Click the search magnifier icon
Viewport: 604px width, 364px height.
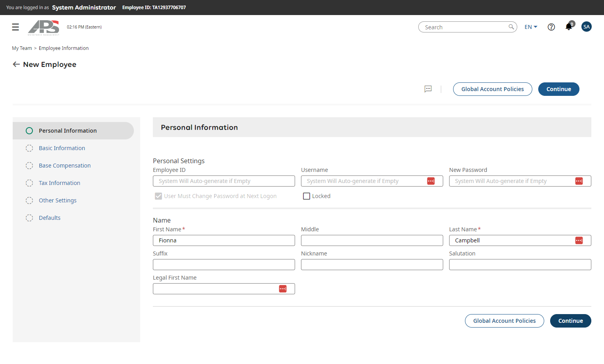[511, 27]
